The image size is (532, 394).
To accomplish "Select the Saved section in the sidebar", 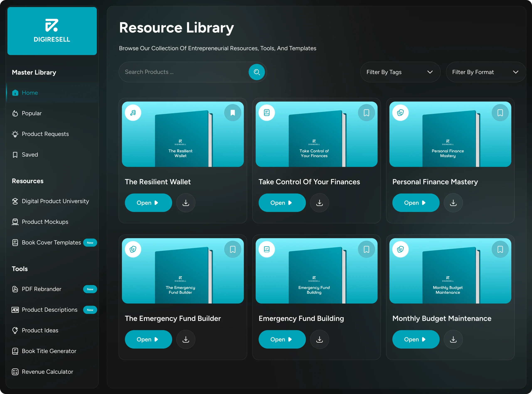I will pyautogui.click(x=30, y=154).
